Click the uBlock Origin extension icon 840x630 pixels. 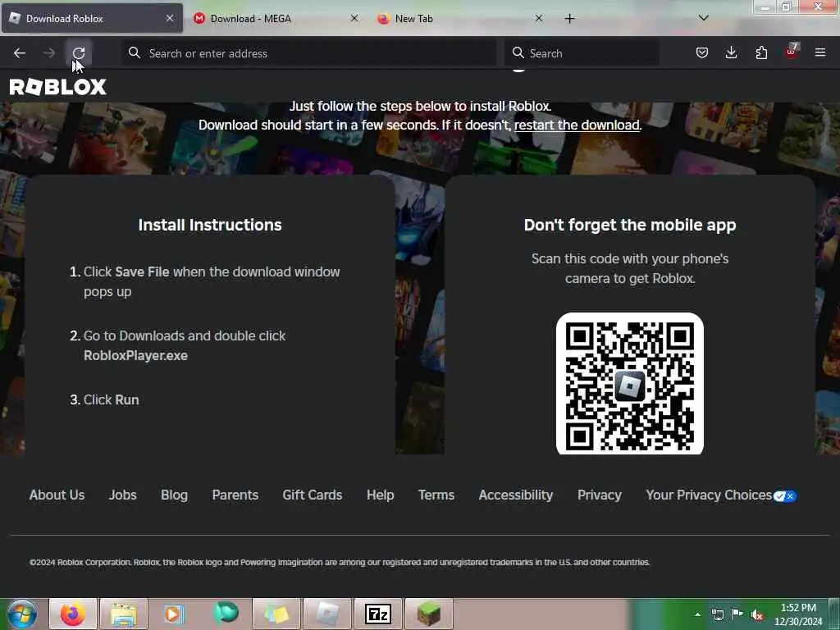pos(792,52)
